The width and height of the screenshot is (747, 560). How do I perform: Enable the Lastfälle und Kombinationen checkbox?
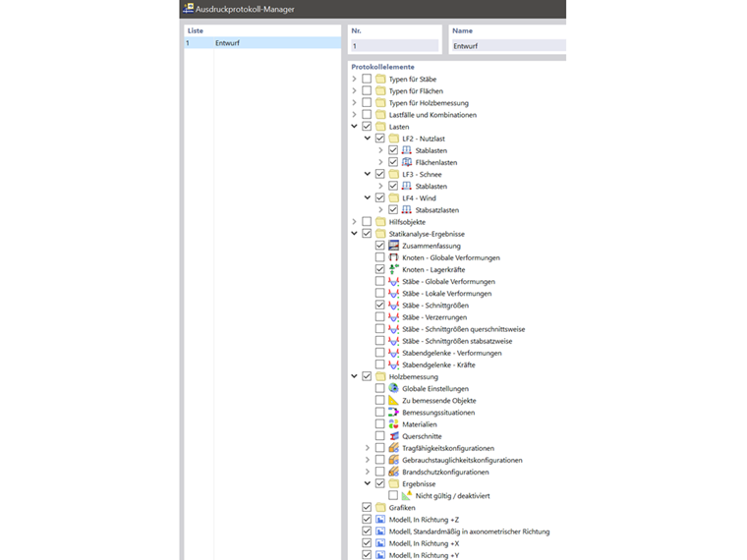tap(367, 114)
